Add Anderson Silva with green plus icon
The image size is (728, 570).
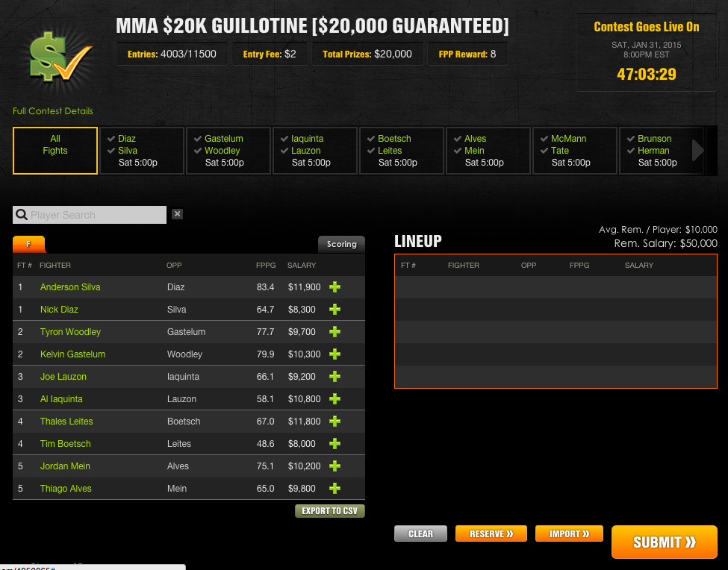coord(335,287)
